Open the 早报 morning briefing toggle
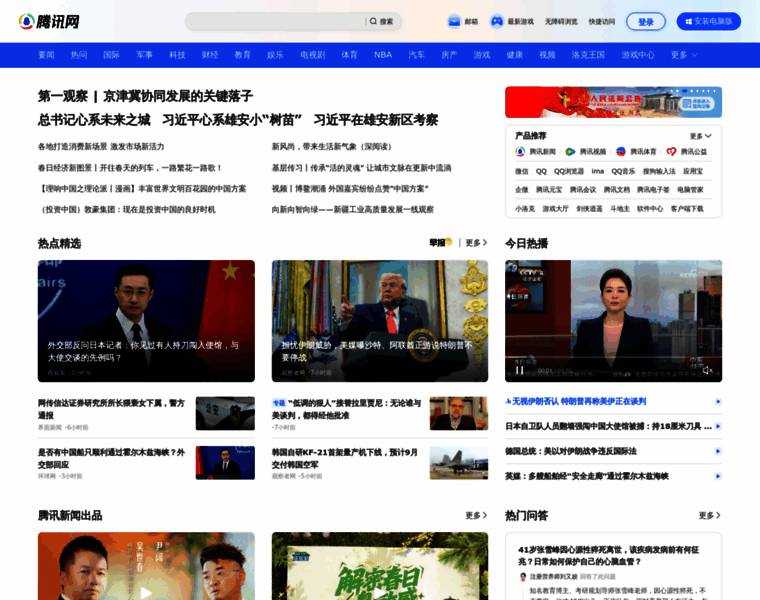 tap(440, 242)
